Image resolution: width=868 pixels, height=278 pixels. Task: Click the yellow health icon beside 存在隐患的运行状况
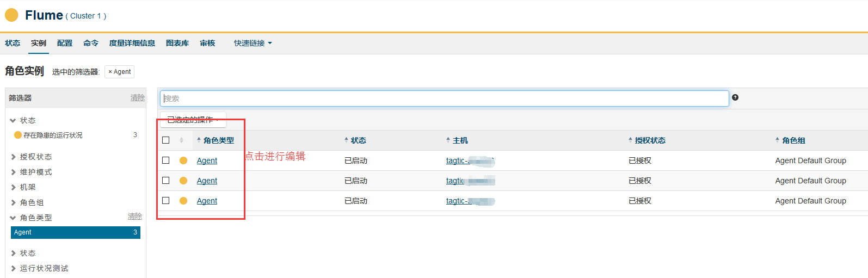tap(18, 135)
